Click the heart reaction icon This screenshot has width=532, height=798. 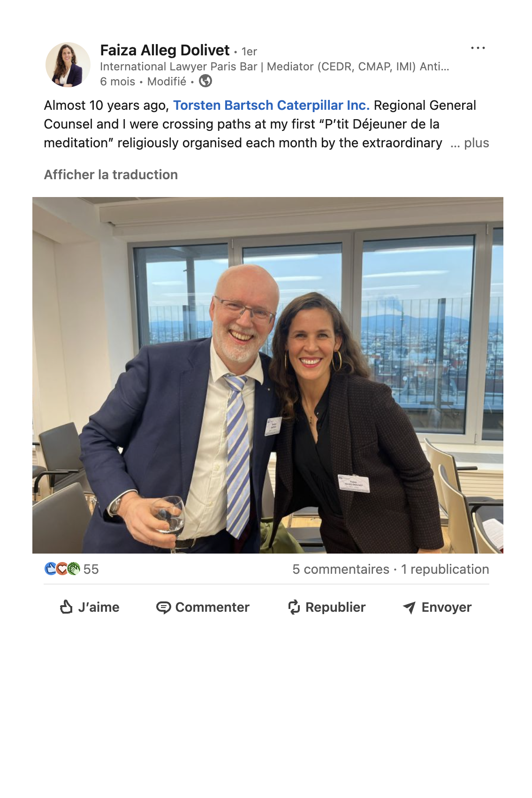[x=62, y=569]
